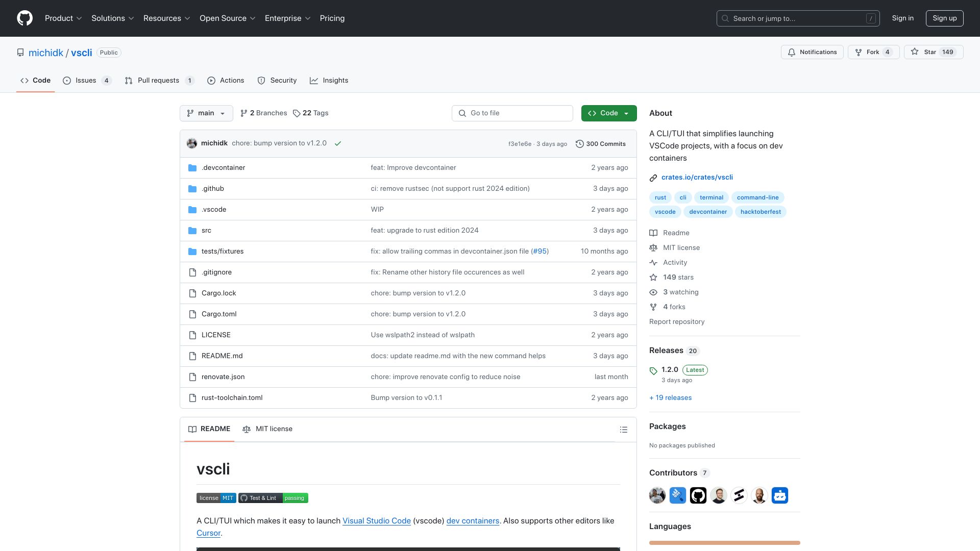Screen dimensions: 980x551
Task: Switch to the Pull requests tab
Action: (159, 81)
